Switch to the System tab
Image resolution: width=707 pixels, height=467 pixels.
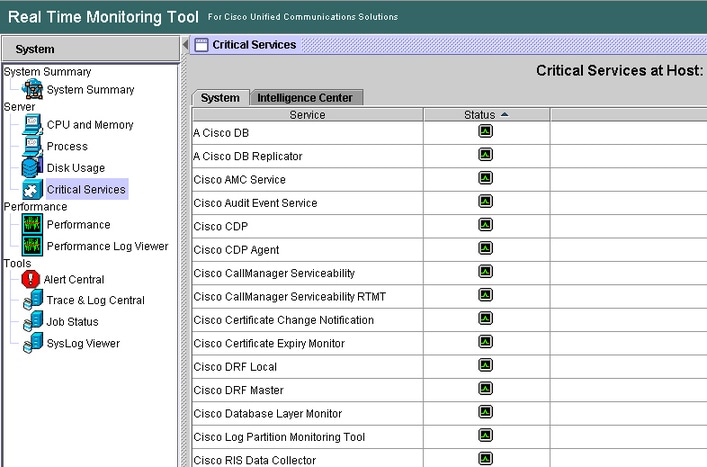click(220, 98)
